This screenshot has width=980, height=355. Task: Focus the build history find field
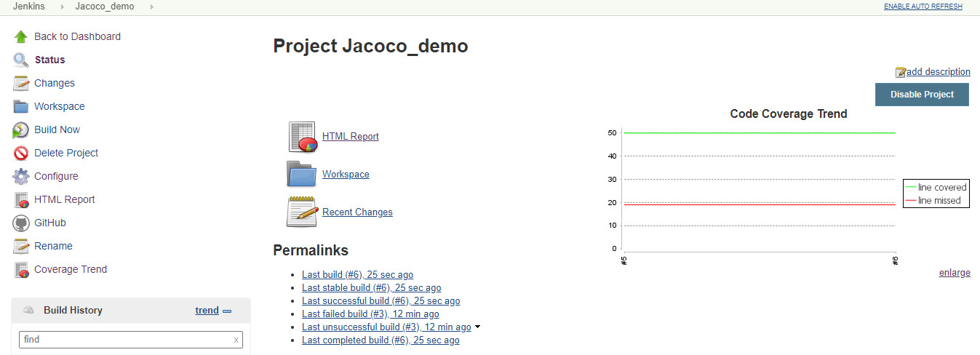(x=125, y=340)
